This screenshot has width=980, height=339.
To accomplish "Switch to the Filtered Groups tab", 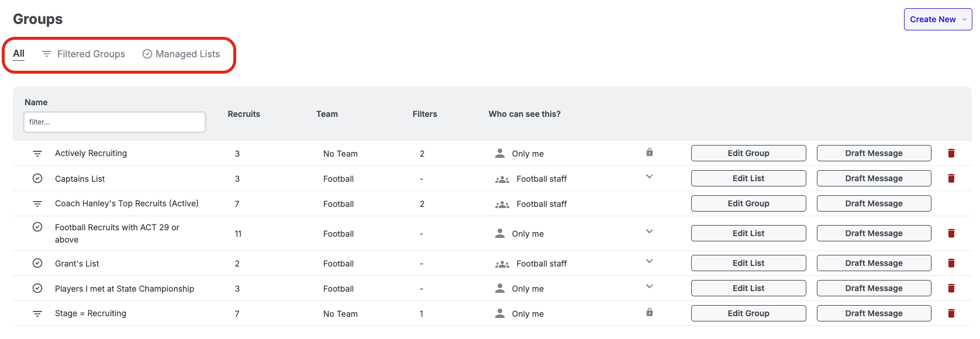I will pyautogui.click(x=84, y=54).
